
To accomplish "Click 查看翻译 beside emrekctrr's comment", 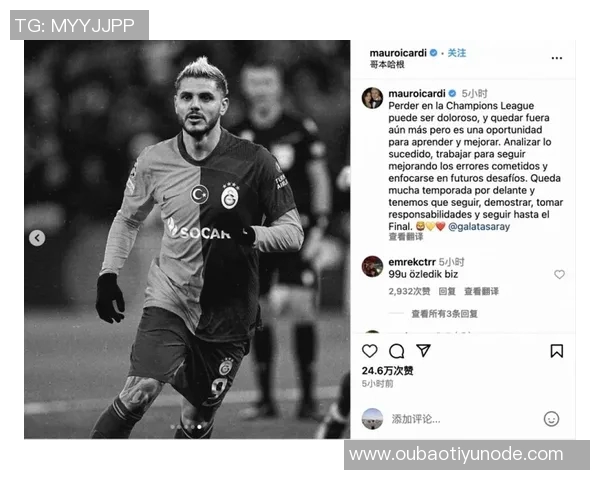I will 481,291.
